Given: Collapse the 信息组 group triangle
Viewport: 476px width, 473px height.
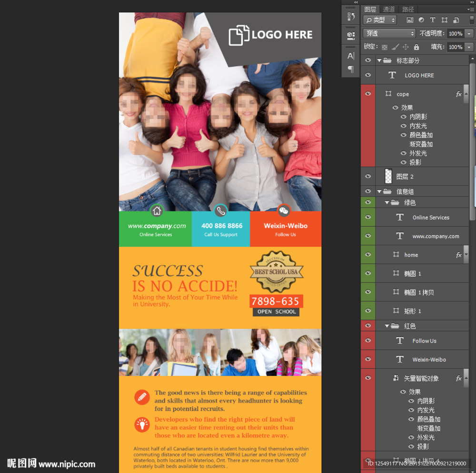Looking at the screenshot, I should click(x=379, y=191).
